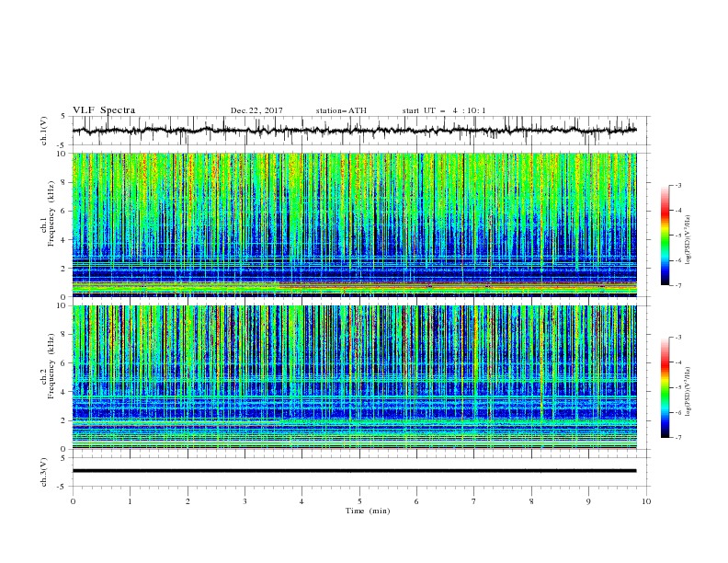This screenshot has height=563, width=728.
Task: Click the "2" tick on the time axis
Action: [188, 501]
